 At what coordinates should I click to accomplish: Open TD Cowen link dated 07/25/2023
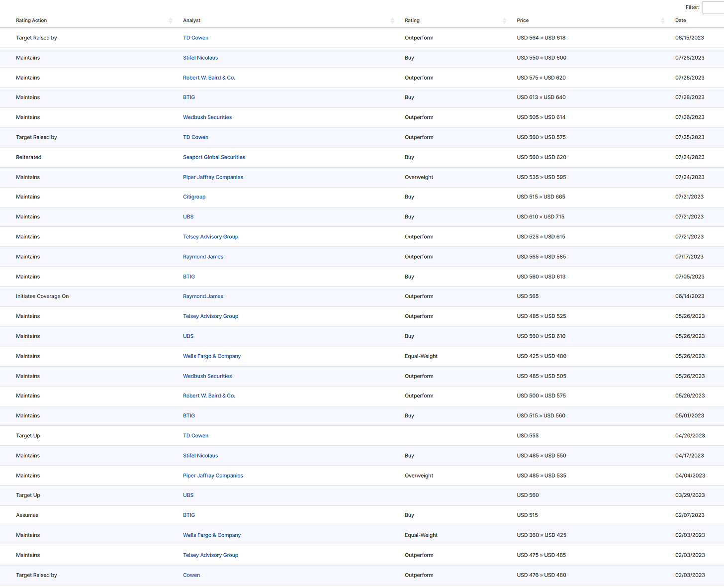(x=195, y=137)
